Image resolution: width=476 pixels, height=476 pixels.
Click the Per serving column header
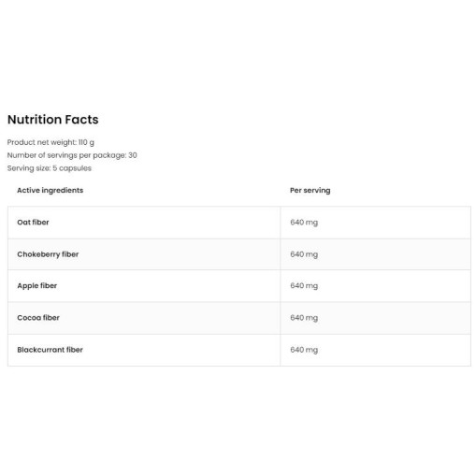click(x=310, y=190)
